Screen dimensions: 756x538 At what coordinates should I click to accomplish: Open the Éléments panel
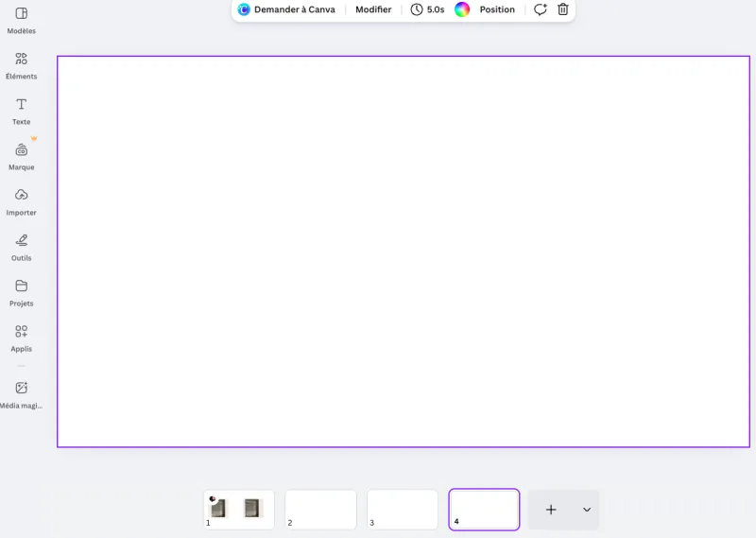click(21, 66)
